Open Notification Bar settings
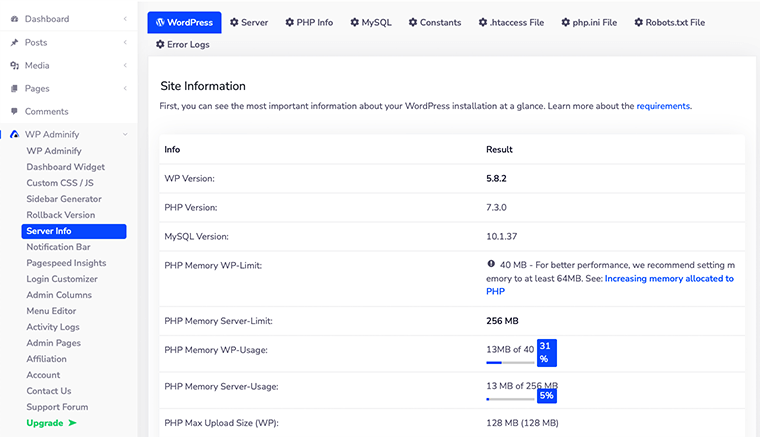The image size is (760, 437). 58,247
